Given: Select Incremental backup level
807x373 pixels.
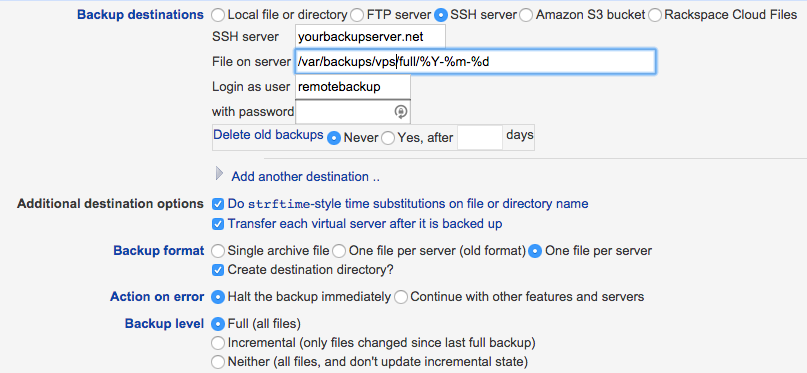Looking at the screenshot, I should 218,343.
